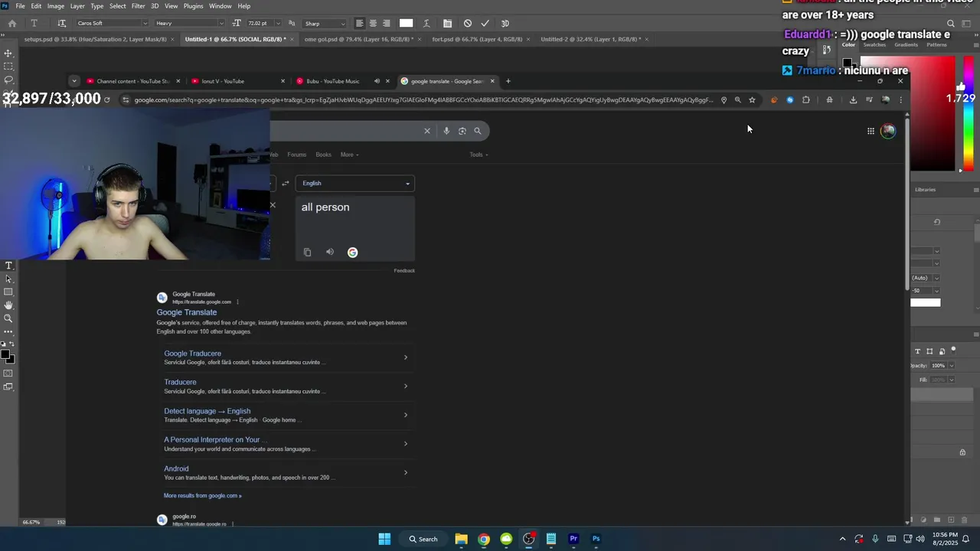Click the Photoshop Home icon in options bar

pos(12,23)
